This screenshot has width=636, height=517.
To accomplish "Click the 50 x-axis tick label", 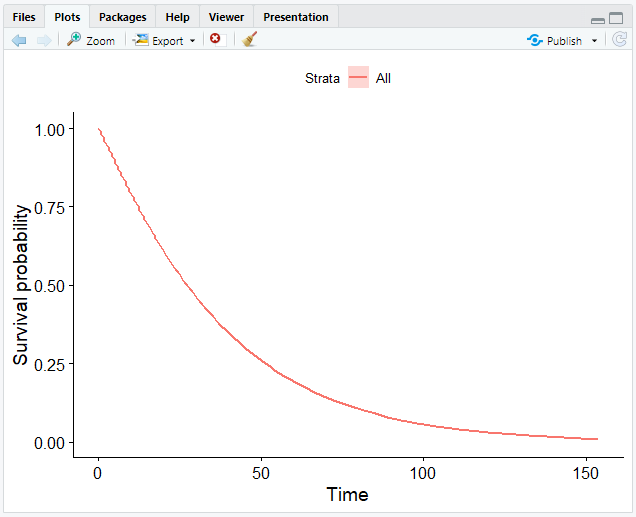I will click(261, 473).
